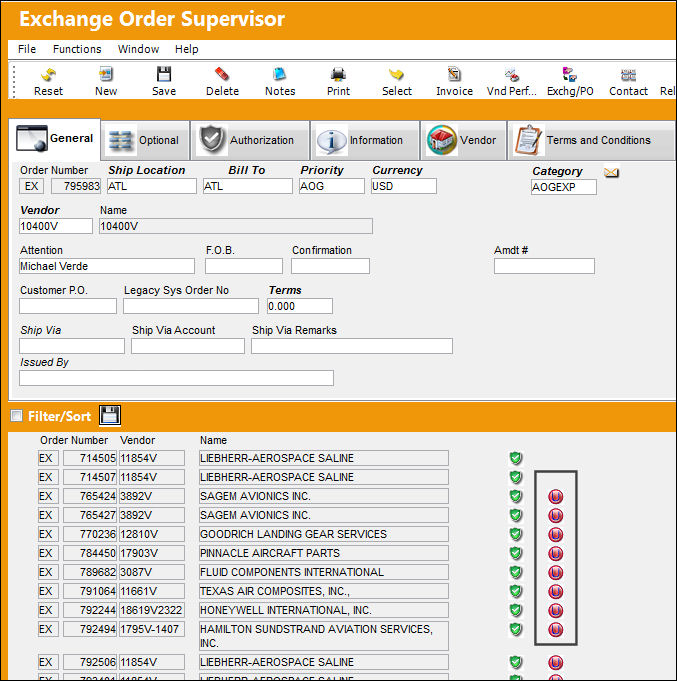Click the Legacy Sys Order No field
The width and height of the screenshot is (677, 681).
click(191, 306)
